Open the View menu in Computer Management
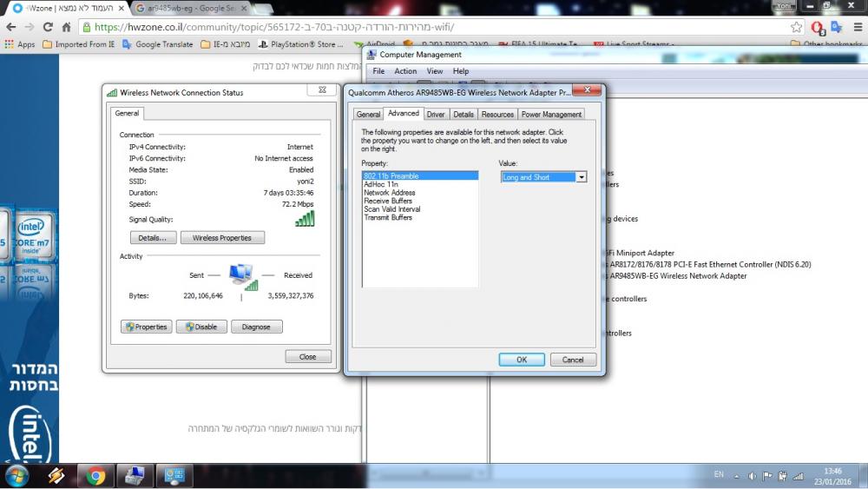 [435, 71]
